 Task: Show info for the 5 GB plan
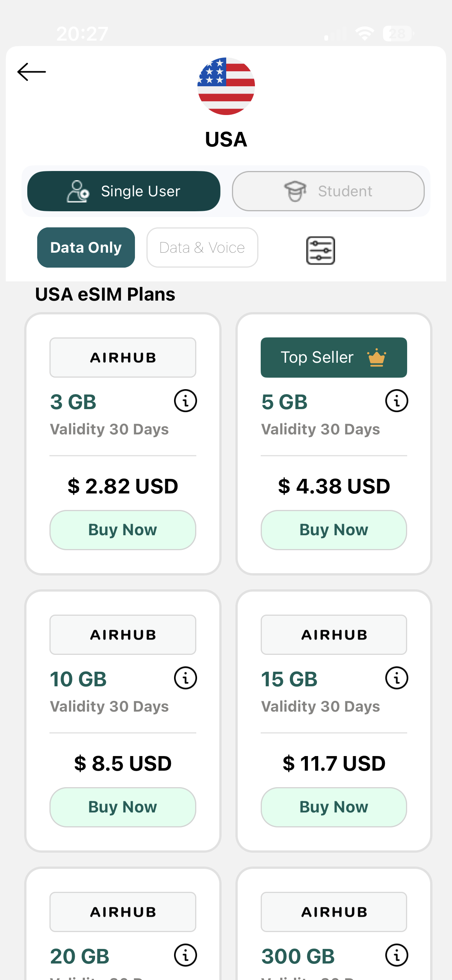pyautogui.click(x=396, y=401)
